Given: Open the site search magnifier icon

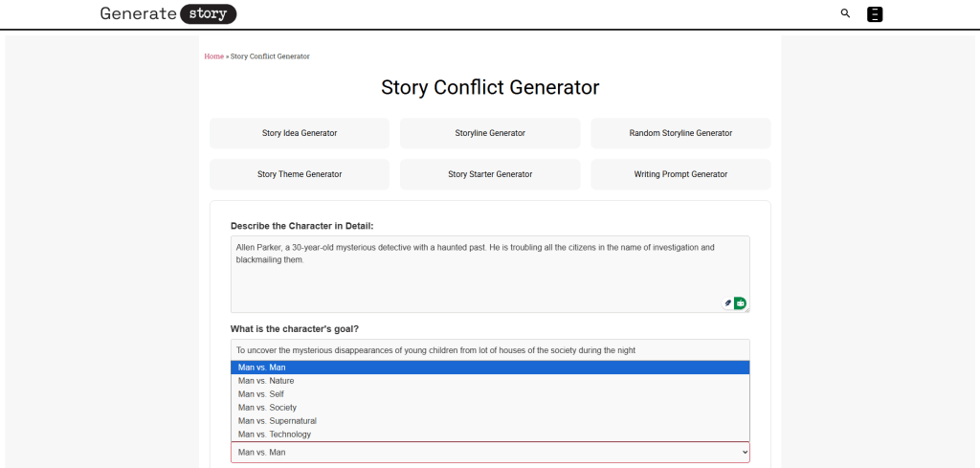Looking at the screenshot, I should pos(845,13).
